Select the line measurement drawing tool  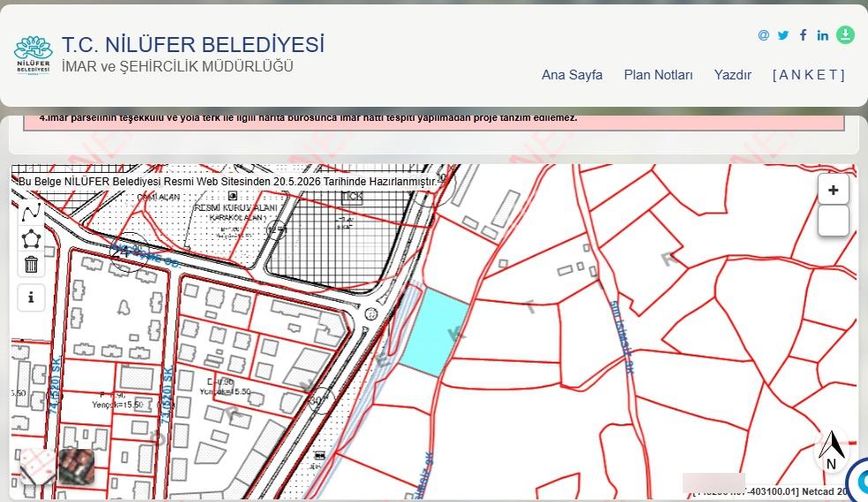[31, 212]
